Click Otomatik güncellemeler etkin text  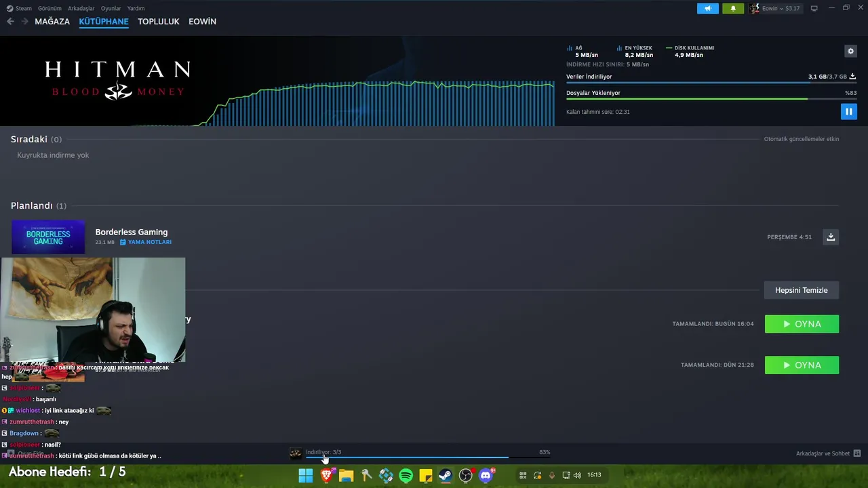click(x=802, y=139)
